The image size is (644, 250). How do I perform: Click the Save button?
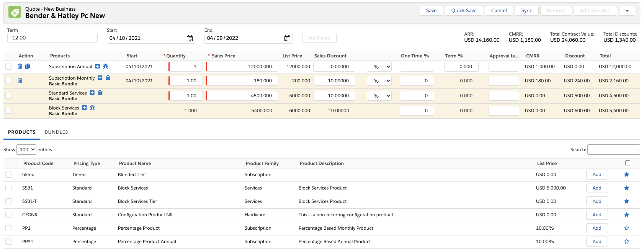[432, 11]
